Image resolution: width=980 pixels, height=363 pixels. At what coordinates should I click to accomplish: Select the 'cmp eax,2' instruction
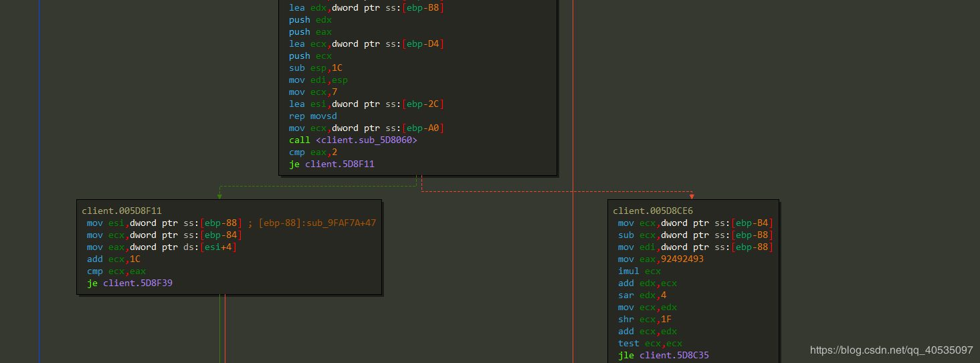tap(313, 152)
